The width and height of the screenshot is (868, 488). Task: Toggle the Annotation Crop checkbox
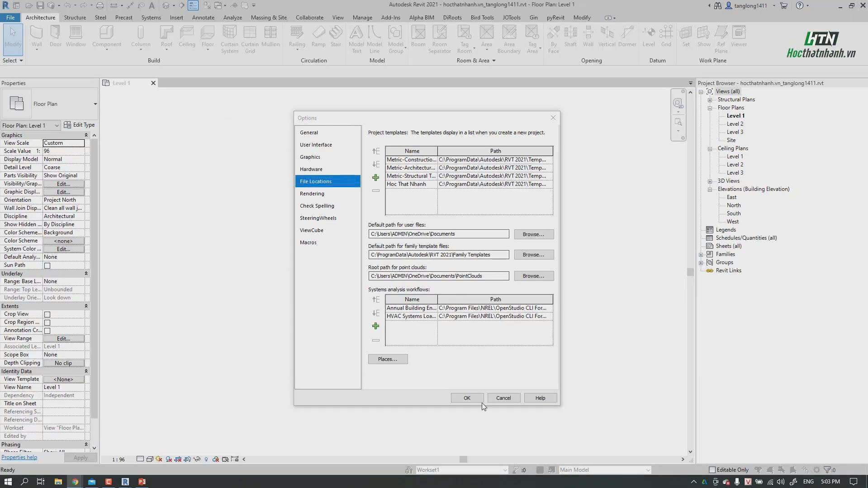click(47, 331)
